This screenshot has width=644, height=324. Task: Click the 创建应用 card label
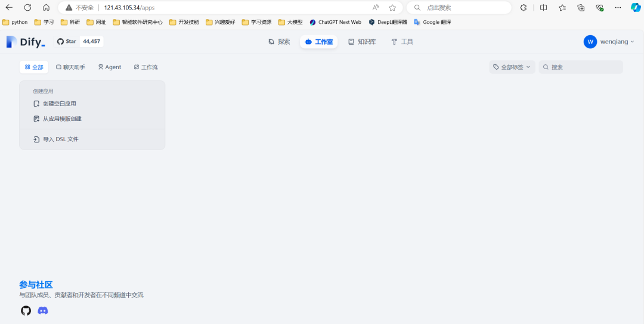coord(43,91)
